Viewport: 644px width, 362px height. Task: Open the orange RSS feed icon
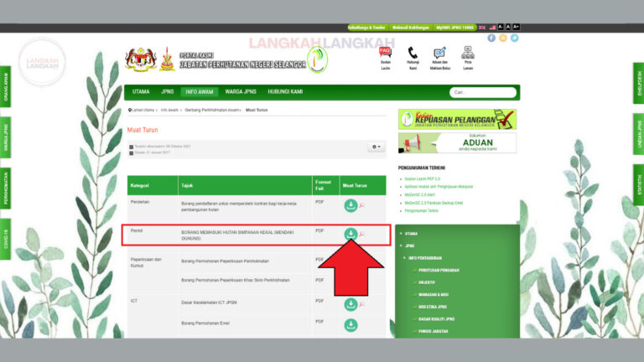click(503, 38)
